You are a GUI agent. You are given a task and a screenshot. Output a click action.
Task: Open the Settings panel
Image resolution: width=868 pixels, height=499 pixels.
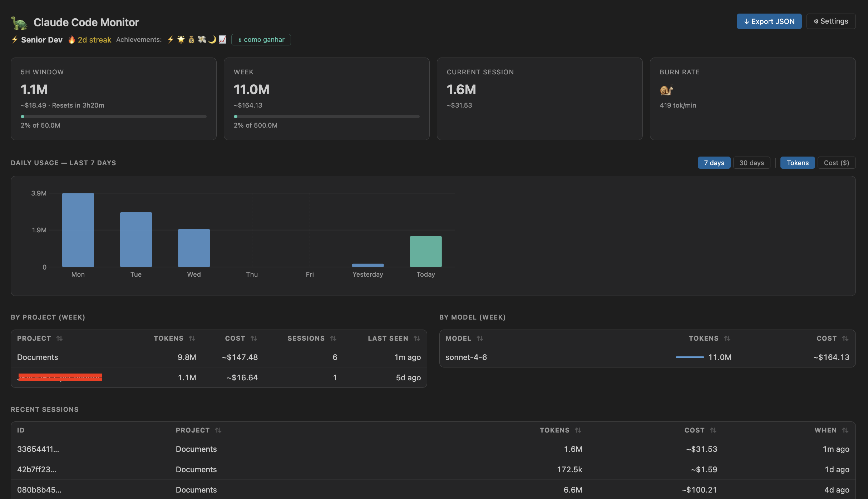point(831,21)
